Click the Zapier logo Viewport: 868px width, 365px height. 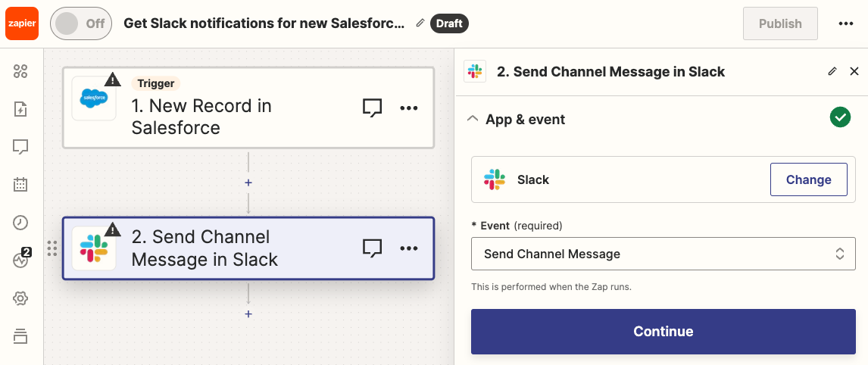21,23
